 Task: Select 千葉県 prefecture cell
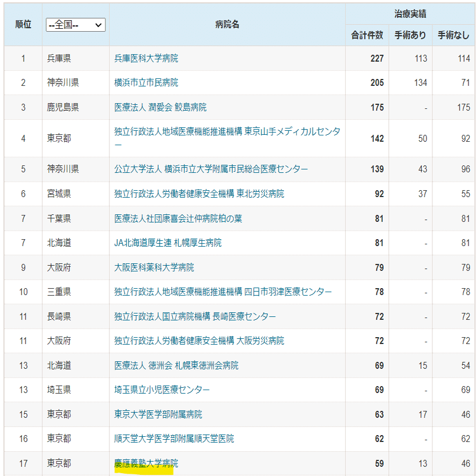coord(75,218)
